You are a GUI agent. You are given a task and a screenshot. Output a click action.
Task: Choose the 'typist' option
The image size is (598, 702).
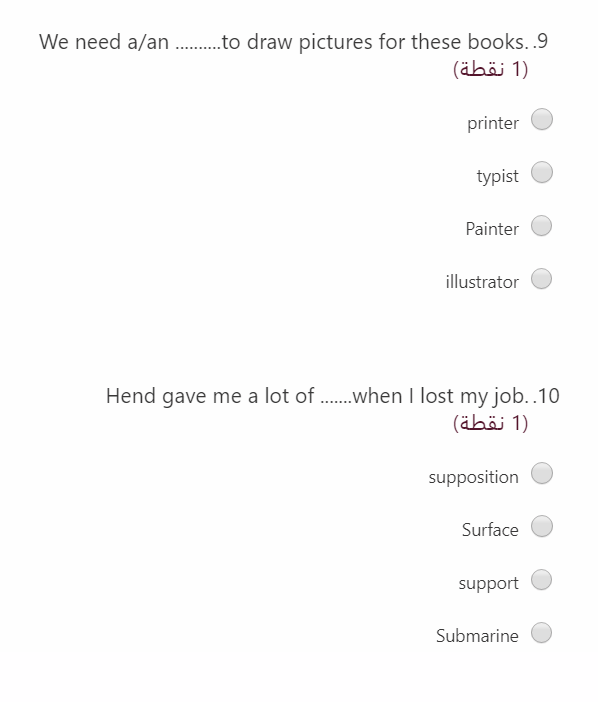[x=542, y=172]
